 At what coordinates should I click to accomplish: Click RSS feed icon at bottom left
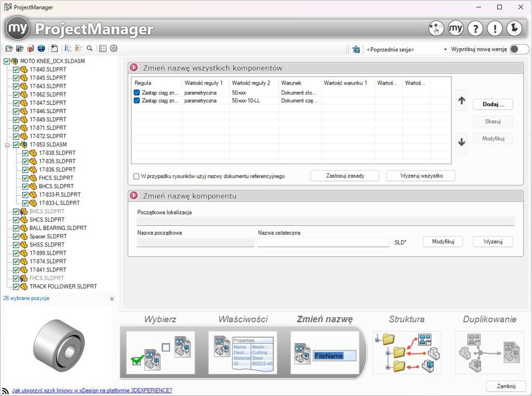(5, 391)
